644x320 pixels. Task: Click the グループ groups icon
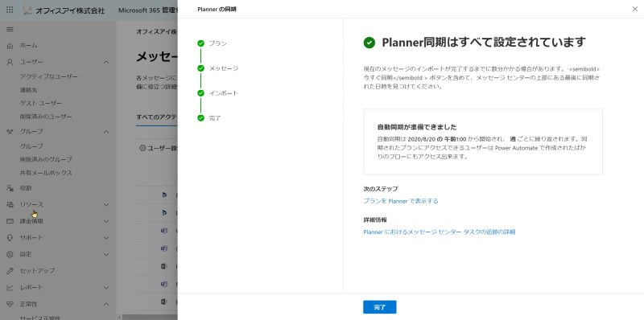coord(10,132)
